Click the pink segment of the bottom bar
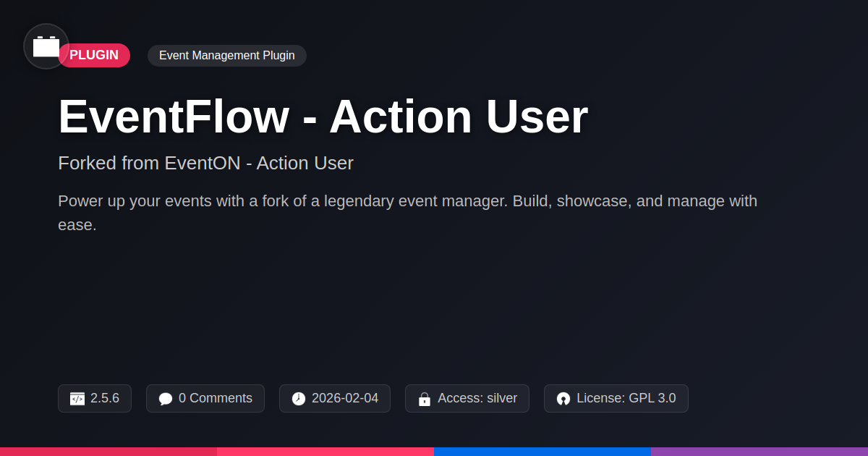 click(325, 452)
